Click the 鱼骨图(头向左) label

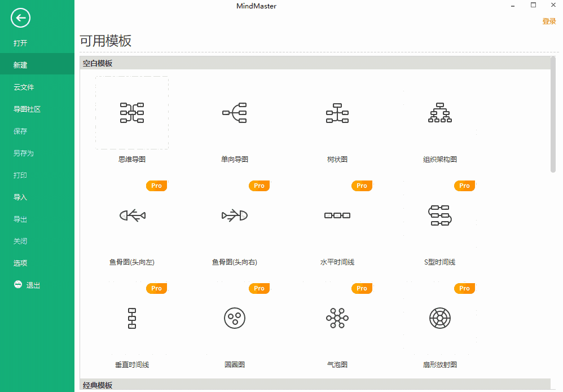click(x=132, y=262)
